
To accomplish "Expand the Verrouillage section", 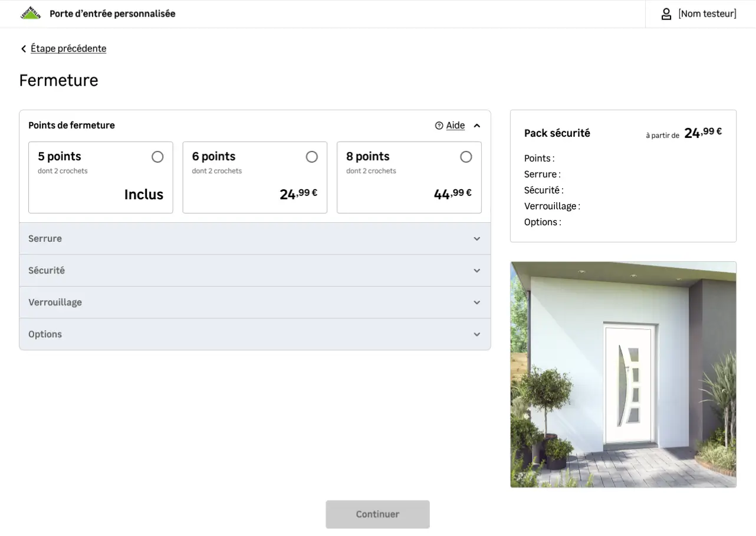I will tap(255, 302).
